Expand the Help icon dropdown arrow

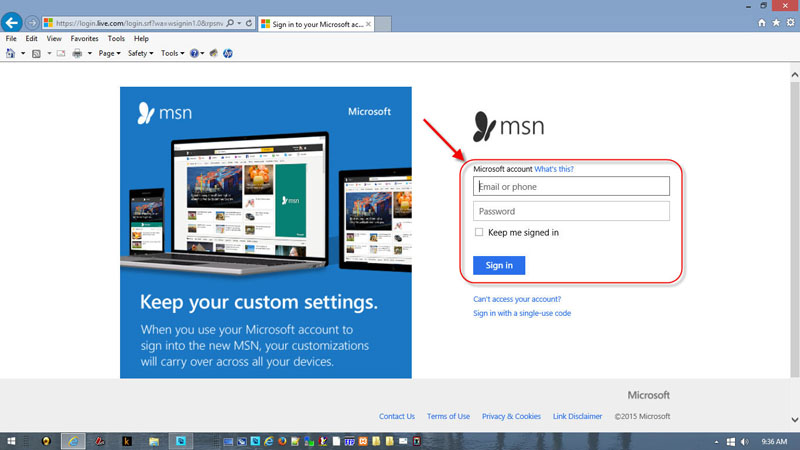click(x=203, y=53)
